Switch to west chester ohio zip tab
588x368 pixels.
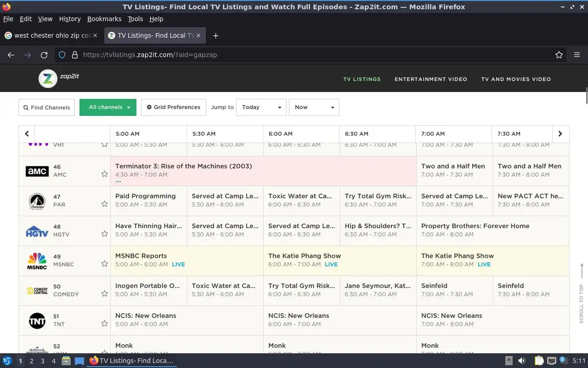tap(51, 35)
